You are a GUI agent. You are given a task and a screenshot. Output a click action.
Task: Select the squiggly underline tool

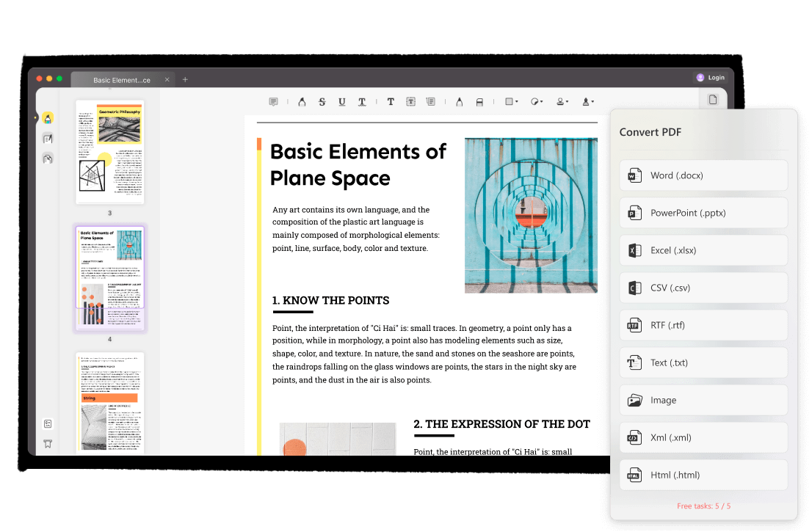(362, 102)
